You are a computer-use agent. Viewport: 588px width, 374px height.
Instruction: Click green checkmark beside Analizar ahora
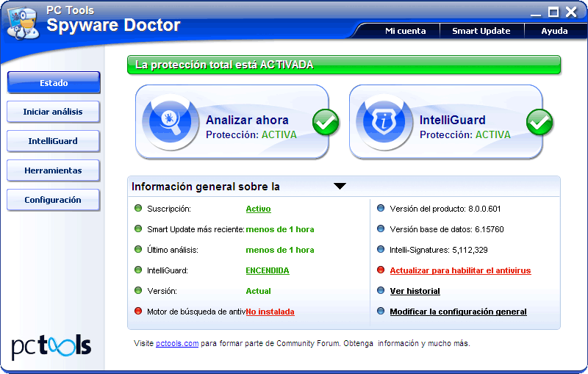click(326, 123)
